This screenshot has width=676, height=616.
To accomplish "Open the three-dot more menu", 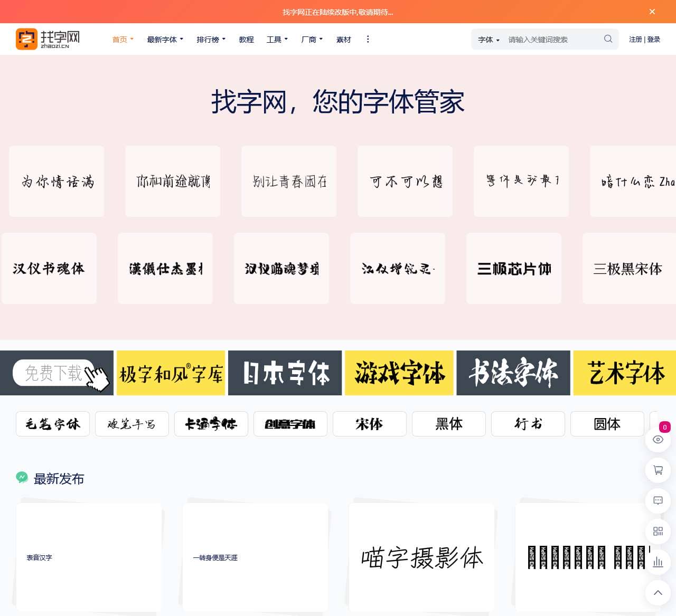I will tap(368, 39).
